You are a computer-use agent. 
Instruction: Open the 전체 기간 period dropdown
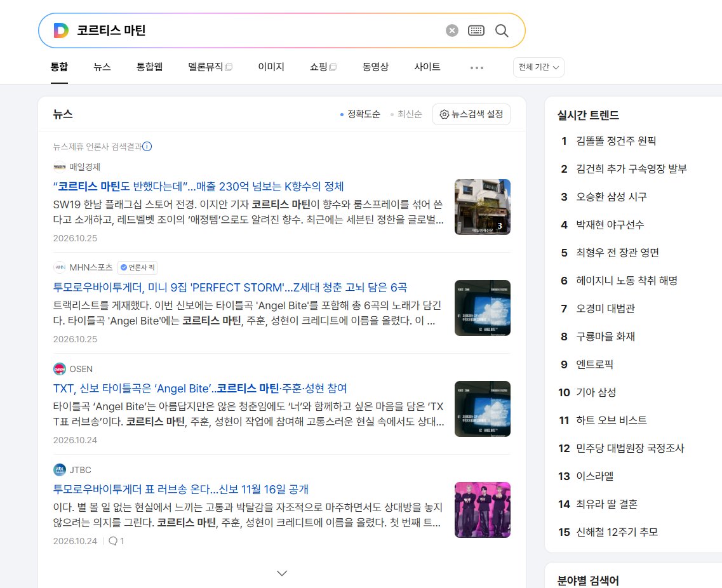pyautogui.click(x=538, y=67)
